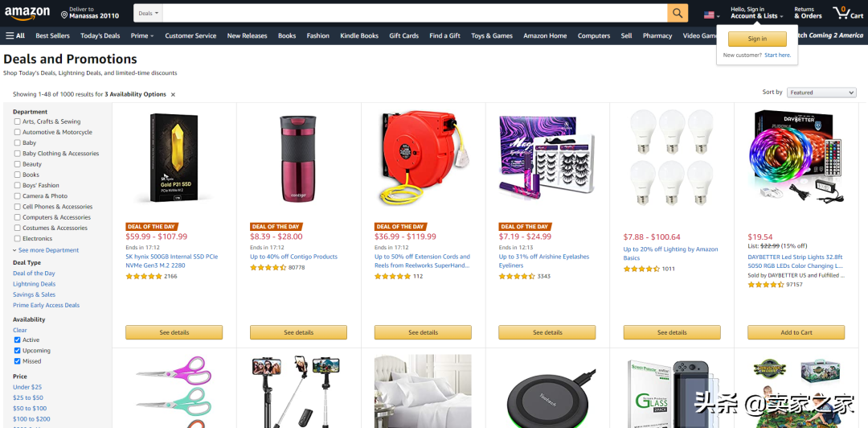Add DAYBETTER LED strip lights to cart
Image resolution: width=868 pixels, height=428 pixels.
pyautogui.click(x=796, y=332)
